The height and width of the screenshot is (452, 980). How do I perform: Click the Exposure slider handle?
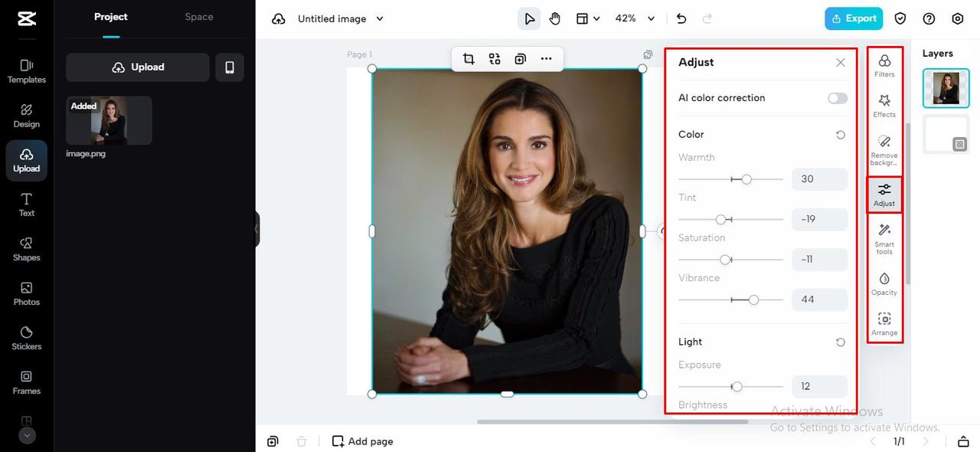737,387
